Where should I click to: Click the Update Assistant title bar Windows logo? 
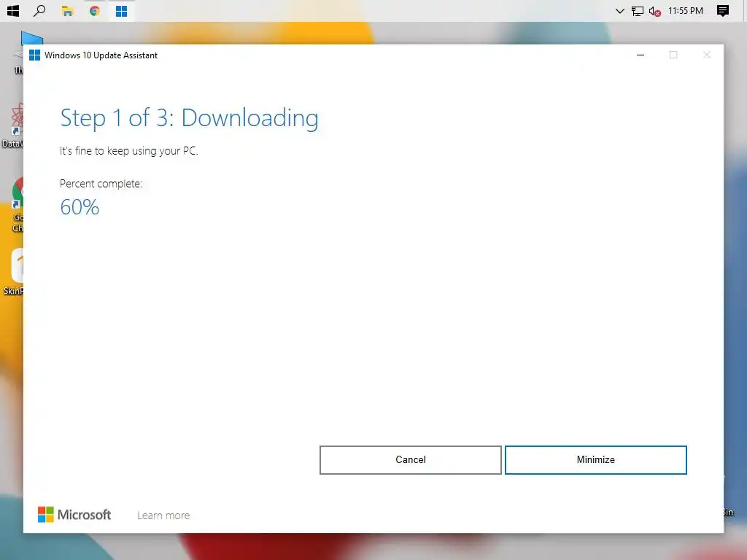click(x=34, y=55)
